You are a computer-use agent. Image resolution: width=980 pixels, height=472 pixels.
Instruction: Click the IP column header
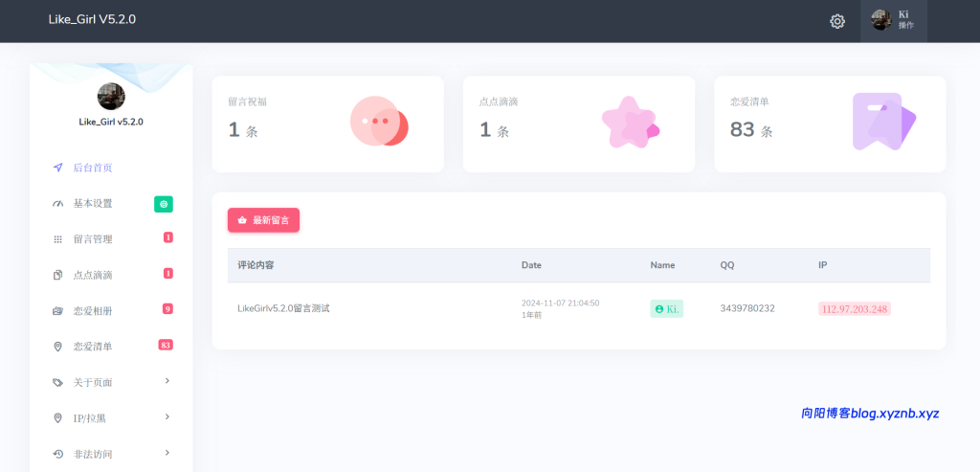822,265
